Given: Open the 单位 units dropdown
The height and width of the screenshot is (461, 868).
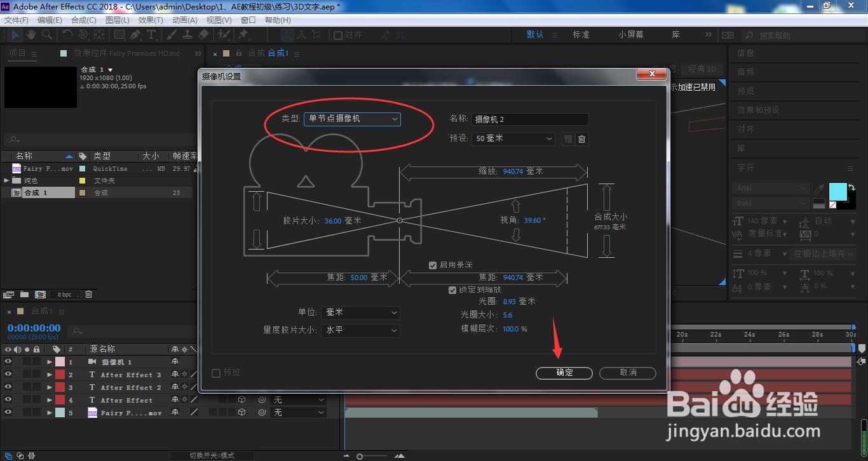Looking at the screenshot, I should point(360,312).
